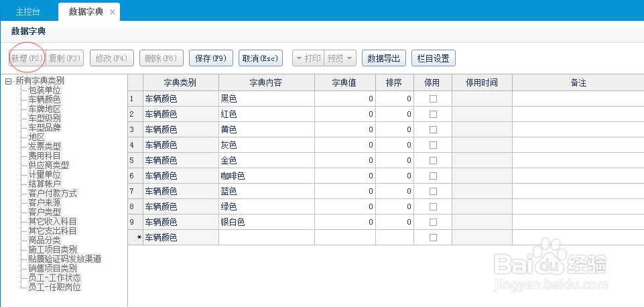644x307 pixels.
Task: Click the 停用时间 column header
Action: pyautogui.click(x=482, y=82)
